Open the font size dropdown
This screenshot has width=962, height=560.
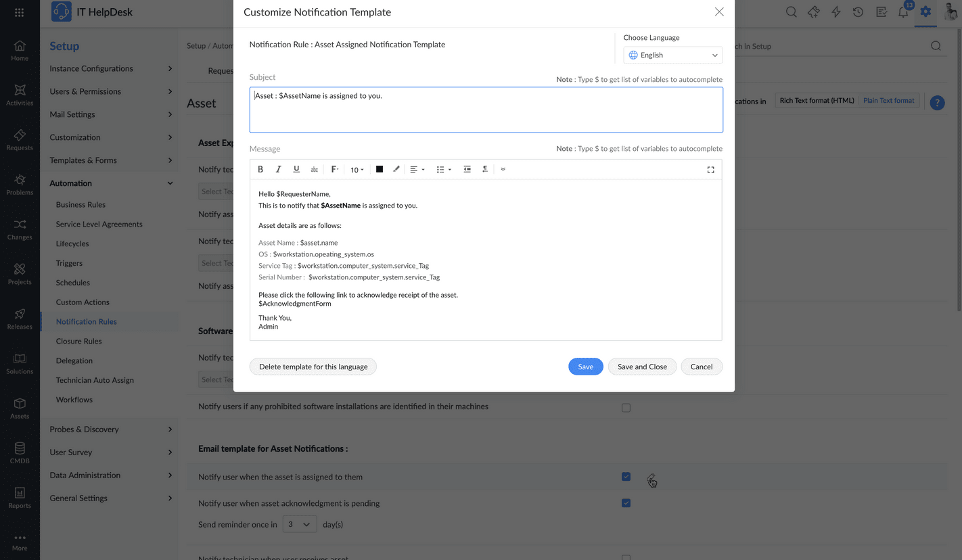point(357,170)
